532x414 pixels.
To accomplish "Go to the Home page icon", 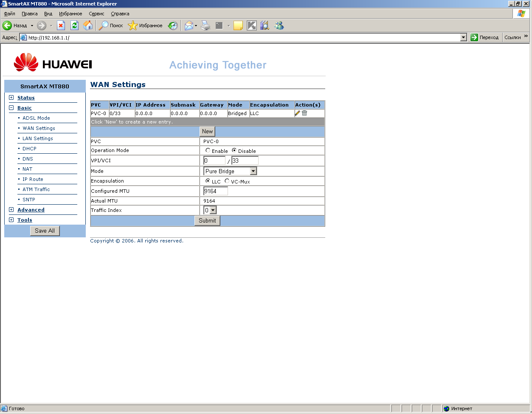I will coord(88,25).
